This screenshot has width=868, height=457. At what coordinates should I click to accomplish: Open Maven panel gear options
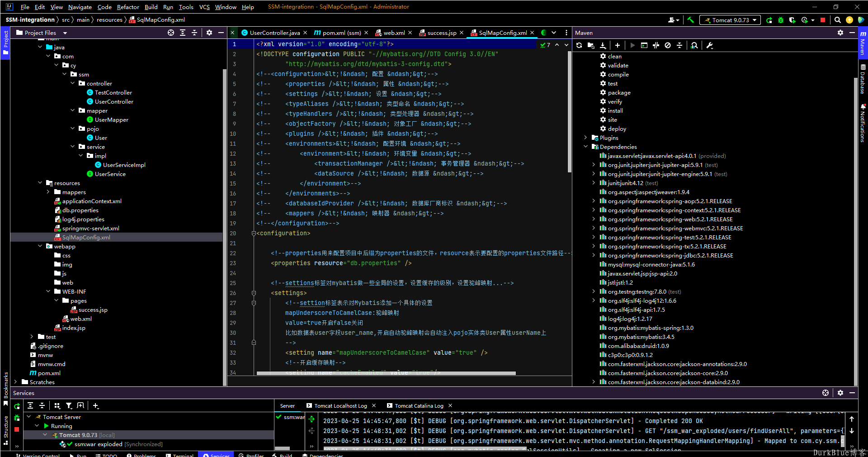[840, 33]
